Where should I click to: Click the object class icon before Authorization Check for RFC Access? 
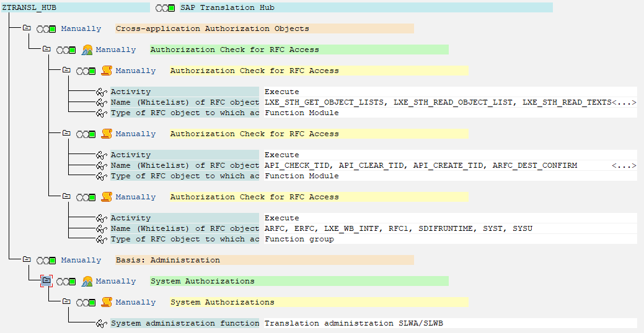(87, 50)
